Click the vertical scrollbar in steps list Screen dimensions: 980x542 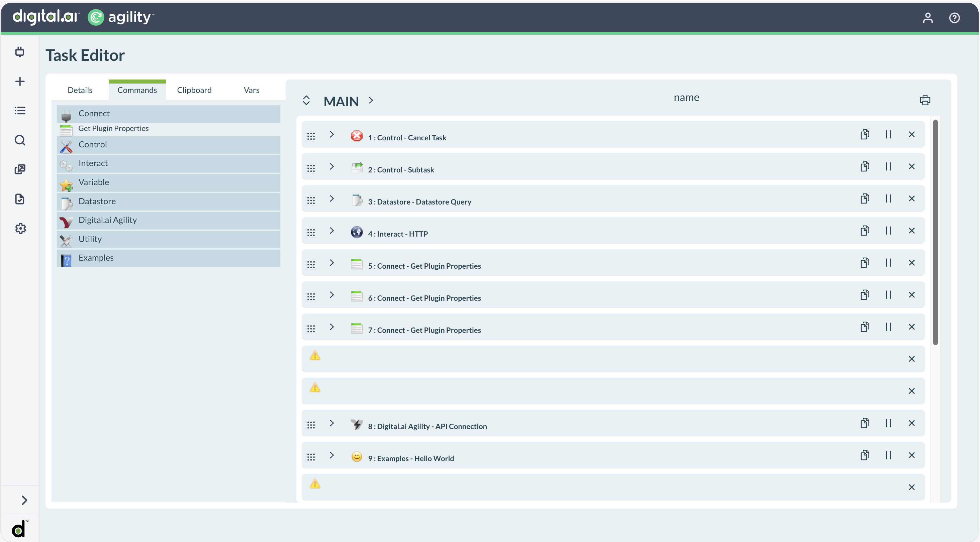click(935, 232)
